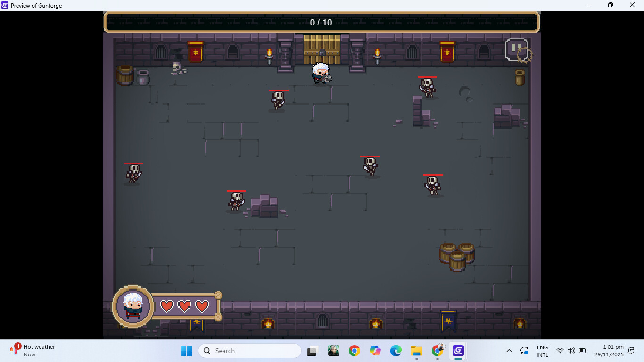Pause the game with the pause button
Viewport: 644px width, 362px height.
tap(516, 49)
